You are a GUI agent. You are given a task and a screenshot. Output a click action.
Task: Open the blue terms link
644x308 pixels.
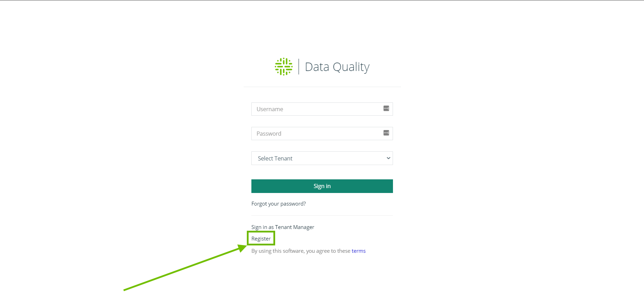coord(359,251)
